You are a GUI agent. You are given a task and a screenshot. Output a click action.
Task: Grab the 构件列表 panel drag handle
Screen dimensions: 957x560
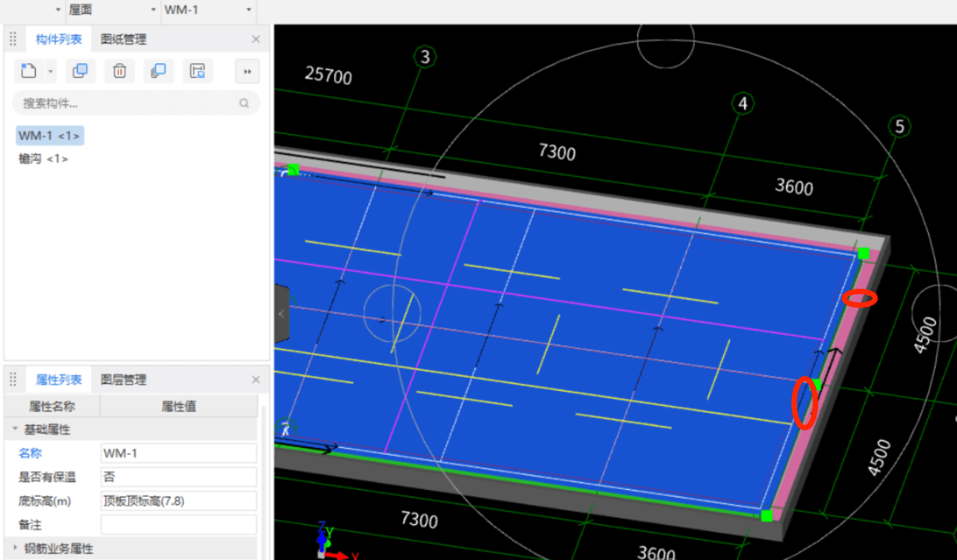pyautogui.click(x=13, y=39)
